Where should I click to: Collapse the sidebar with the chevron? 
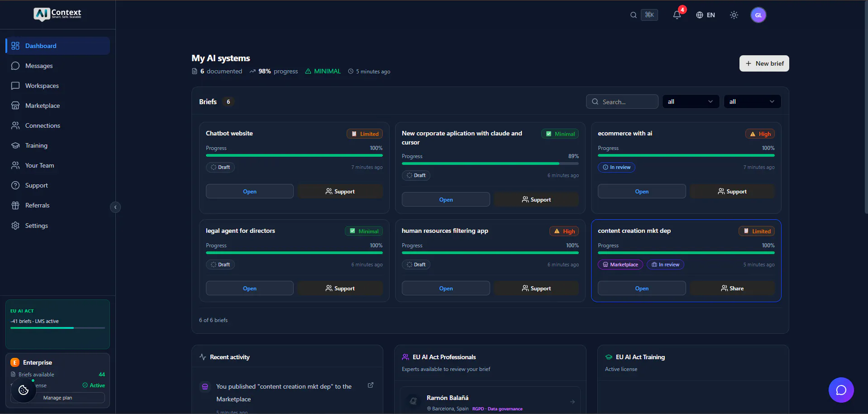tap(115, 207)
